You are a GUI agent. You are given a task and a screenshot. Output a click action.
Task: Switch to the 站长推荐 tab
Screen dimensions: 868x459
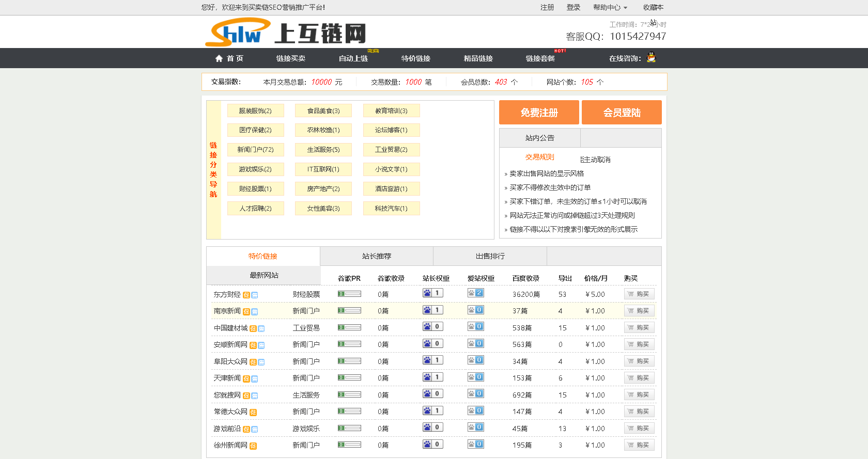376,256
